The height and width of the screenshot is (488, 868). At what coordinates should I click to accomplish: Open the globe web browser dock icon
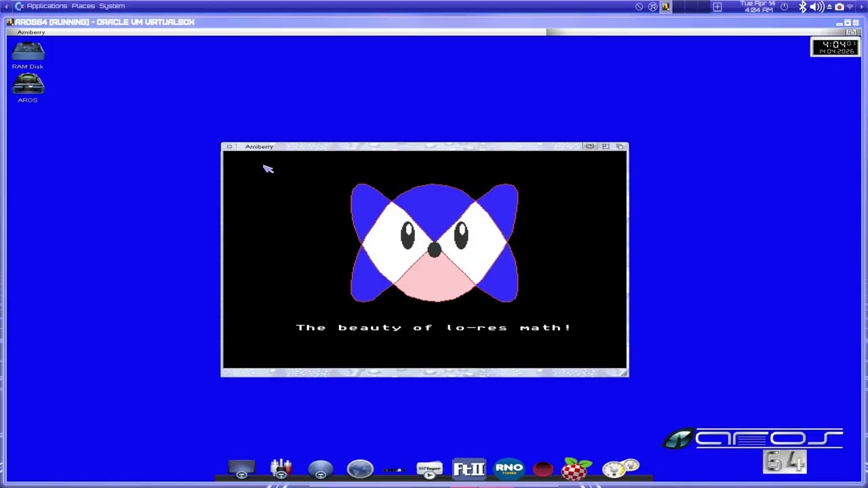pyautogui.click(x=360, y=469)
